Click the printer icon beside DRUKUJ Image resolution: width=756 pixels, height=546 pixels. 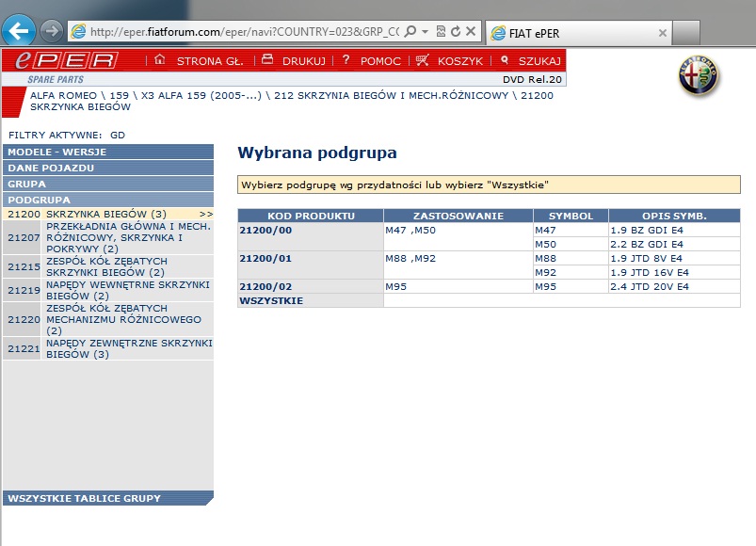click(x=267, y=59)
